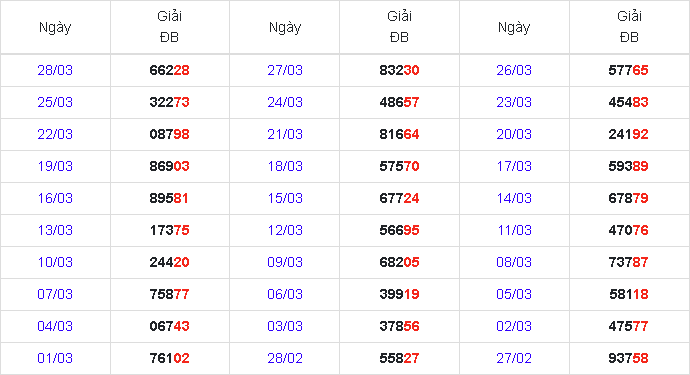Click the prize number 66228

tap(169, 70)
